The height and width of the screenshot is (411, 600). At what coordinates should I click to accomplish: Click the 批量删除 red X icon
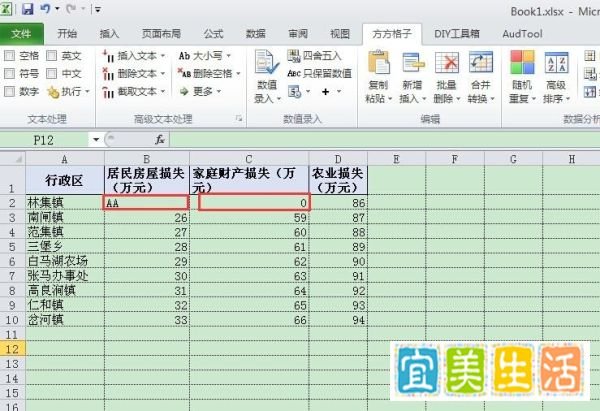click(447, 62)
